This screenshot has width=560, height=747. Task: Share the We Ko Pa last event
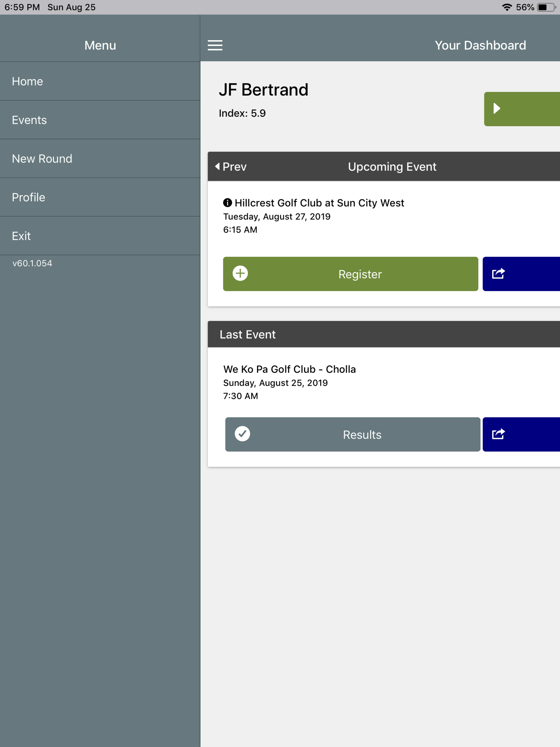[498, 434]
